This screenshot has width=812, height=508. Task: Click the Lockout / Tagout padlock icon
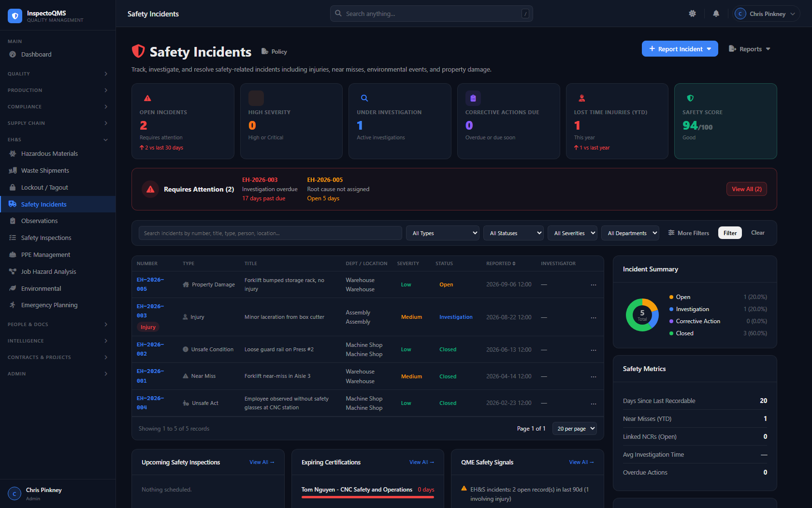pos(13,187)
